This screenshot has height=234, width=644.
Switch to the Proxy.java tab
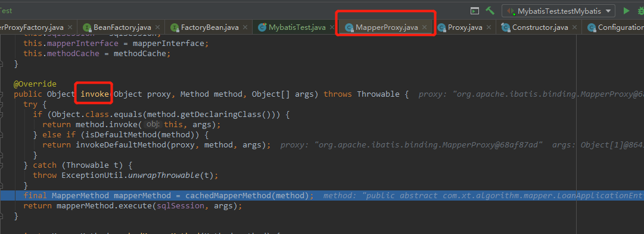coord(465,27)
